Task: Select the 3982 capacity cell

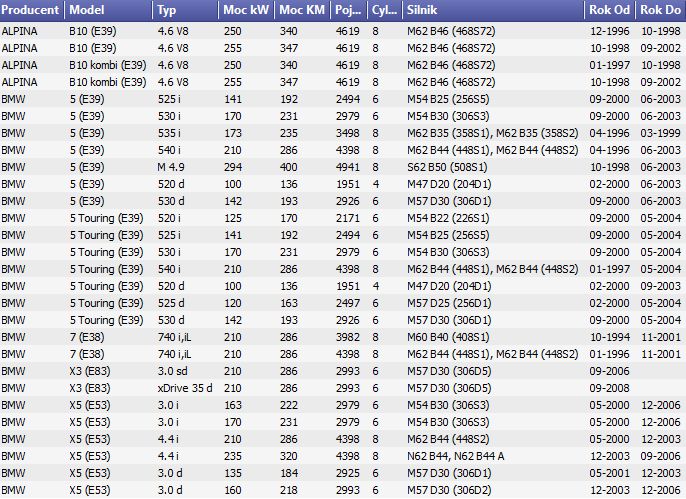Action: click(x=348, y=337)
